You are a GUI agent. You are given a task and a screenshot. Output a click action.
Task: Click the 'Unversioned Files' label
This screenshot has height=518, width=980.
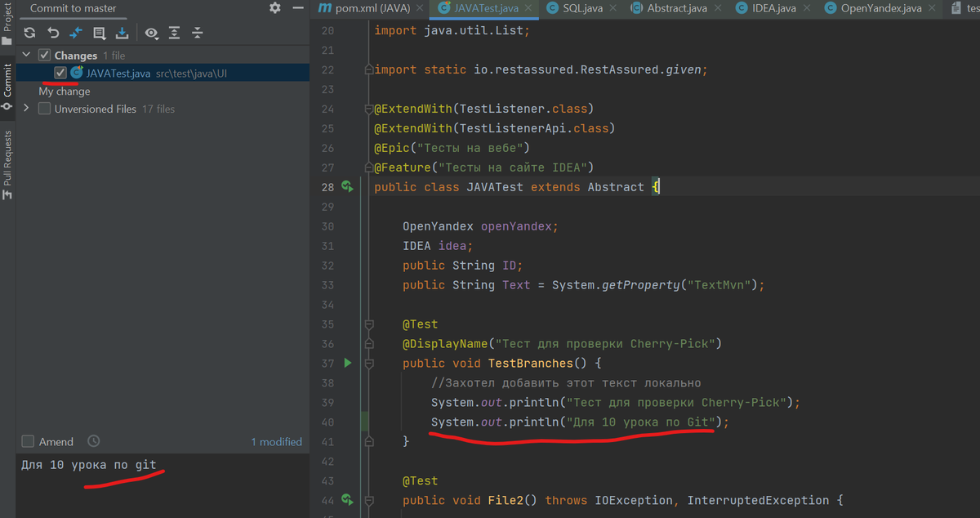pos(96,109)
